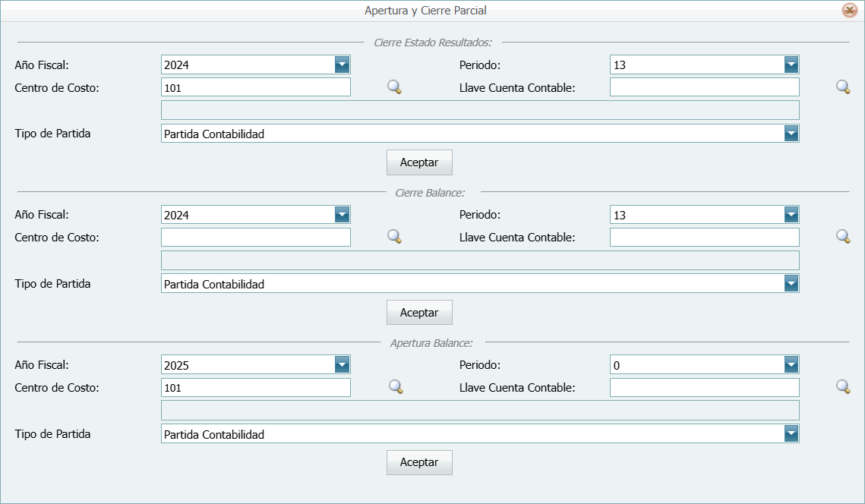
Task: Expand the Periodo 13 dropdown in Cierre Estado Resultados
Action: 792,65
